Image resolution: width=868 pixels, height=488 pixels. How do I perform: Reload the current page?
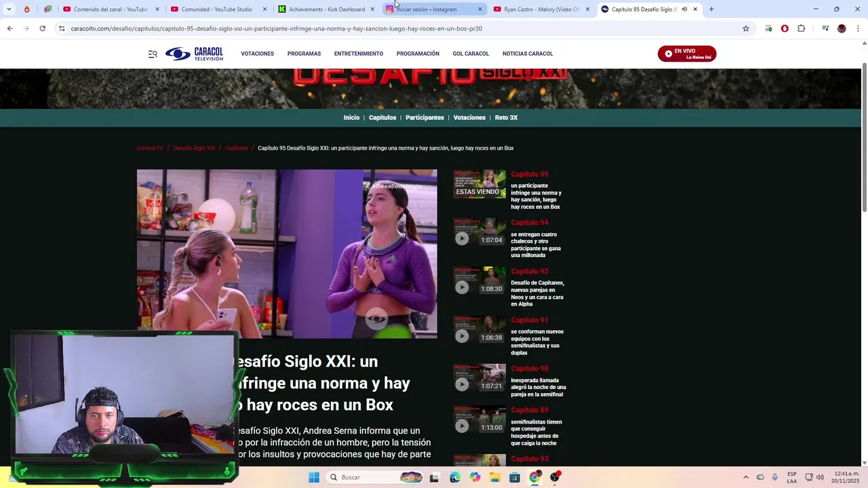(42, 28)
